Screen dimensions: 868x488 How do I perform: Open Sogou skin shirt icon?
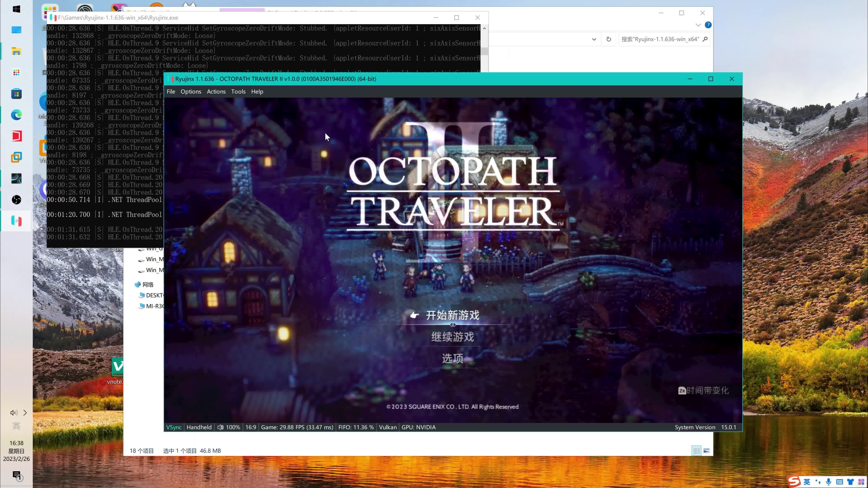(850, 482)
